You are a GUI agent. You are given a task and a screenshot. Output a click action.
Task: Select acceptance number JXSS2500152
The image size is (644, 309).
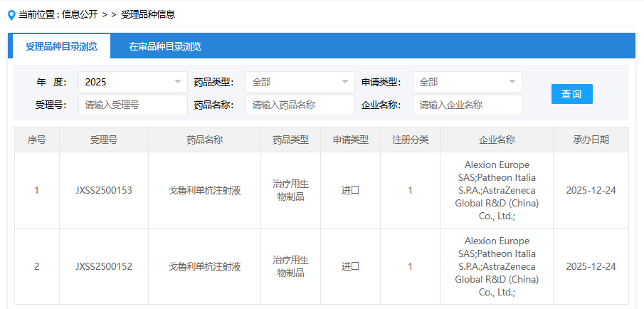104,266
